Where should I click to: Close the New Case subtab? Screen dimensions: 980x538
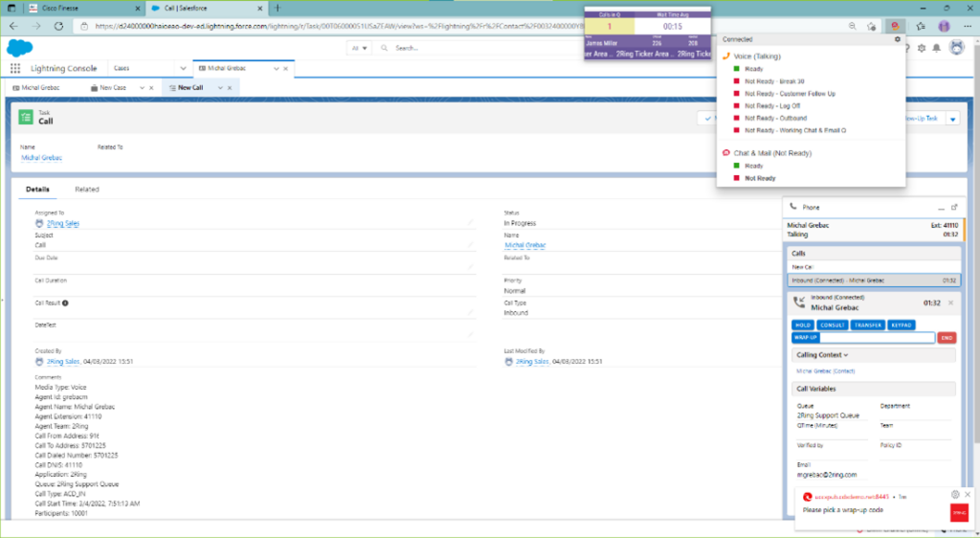[x=151, y=88]
